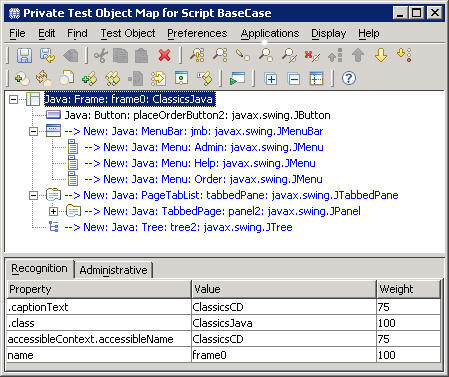Click the run application green play icon
Image resolution: width=449 pixels, height=377 pixels.
(237, 79)
